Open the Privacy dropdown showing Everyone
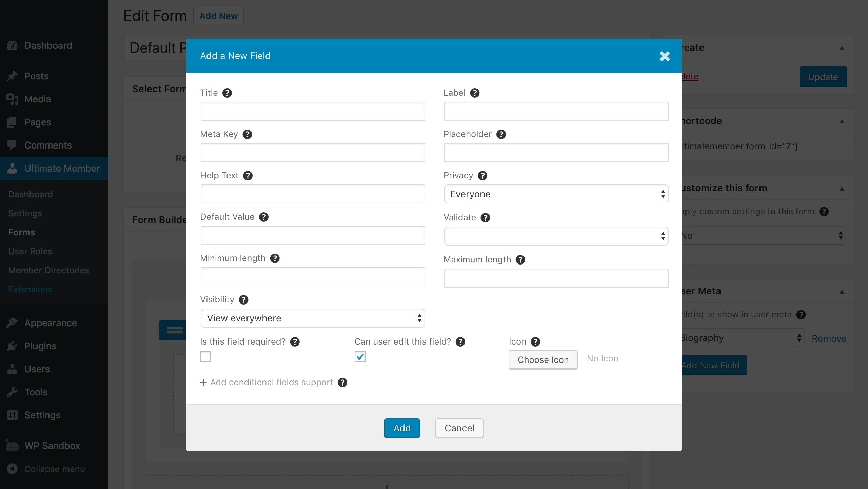The height and width of the screenshot is (489, 868). (x=556, y=194)
